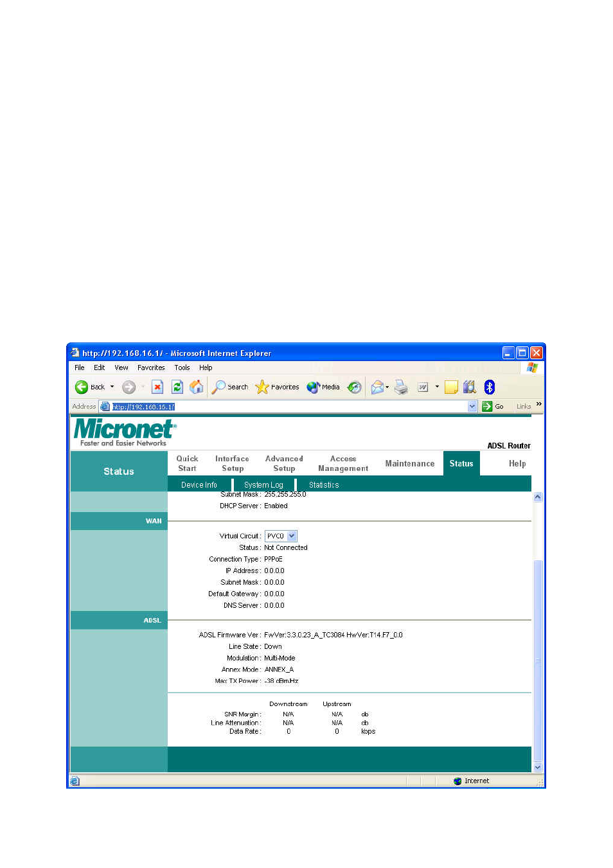Click the Print icon in toolbar
The image size is (613, 868).
click(401, 387)
